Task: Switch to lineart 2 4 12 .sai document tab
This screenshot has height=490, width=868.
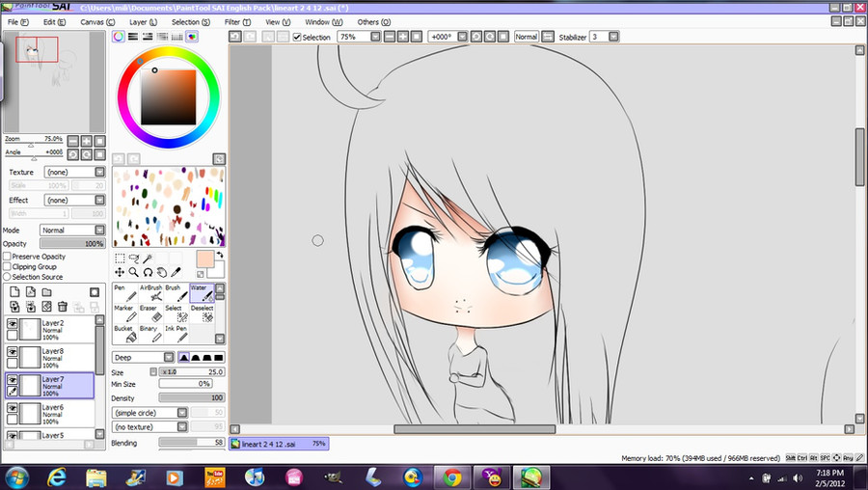Action: pyautogui.click(x=279, y=444)
